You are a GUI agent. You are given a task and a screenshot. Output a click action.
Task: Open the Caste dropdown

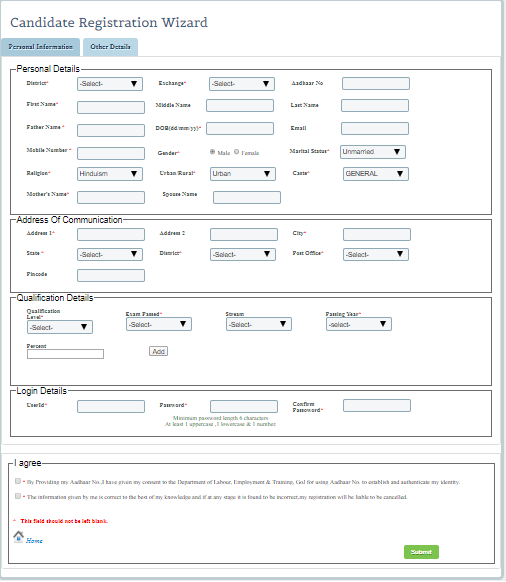click(376, 174)
